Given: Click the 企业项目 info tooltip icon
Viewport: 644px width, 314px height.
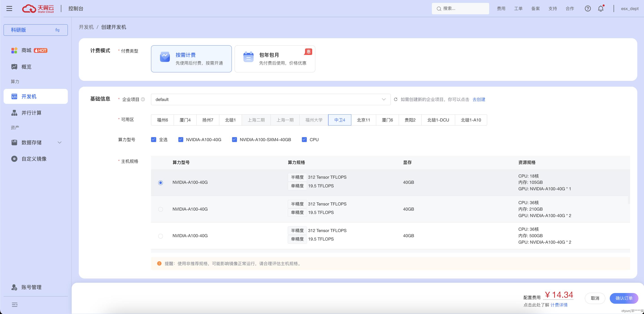Looking at the screenshot, I should (x=143, y=99).
